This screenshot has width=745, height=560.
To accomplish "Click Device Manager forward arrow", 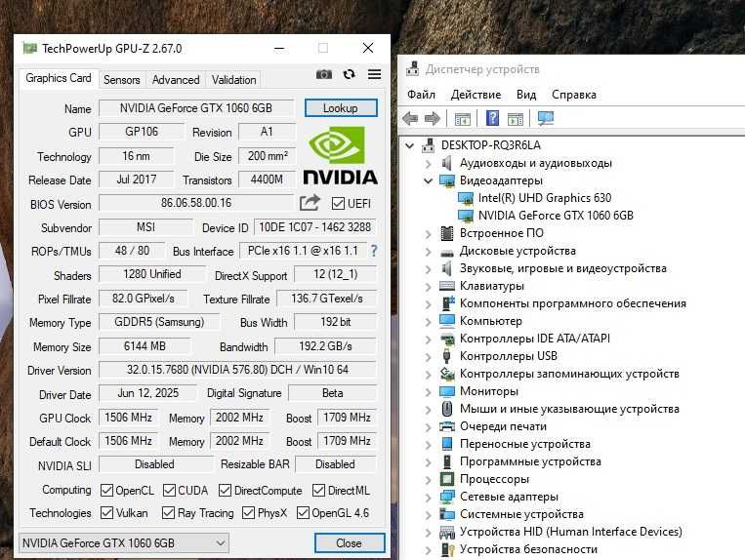I will pyautogui.click(x=432, y=118).
